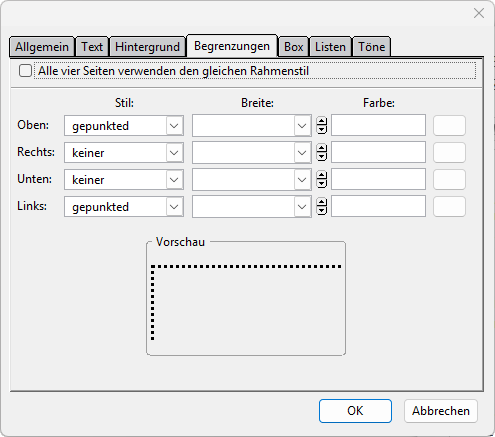Open the color picker for Links border
The image size is (495, 437).
(x=449, y=207)
